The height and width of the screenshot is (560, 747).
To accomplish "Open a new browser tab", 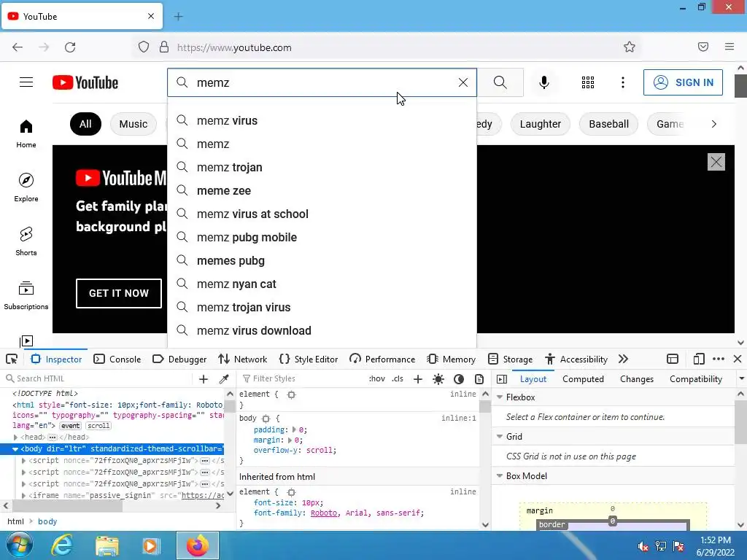I will [x=178, y=17].
